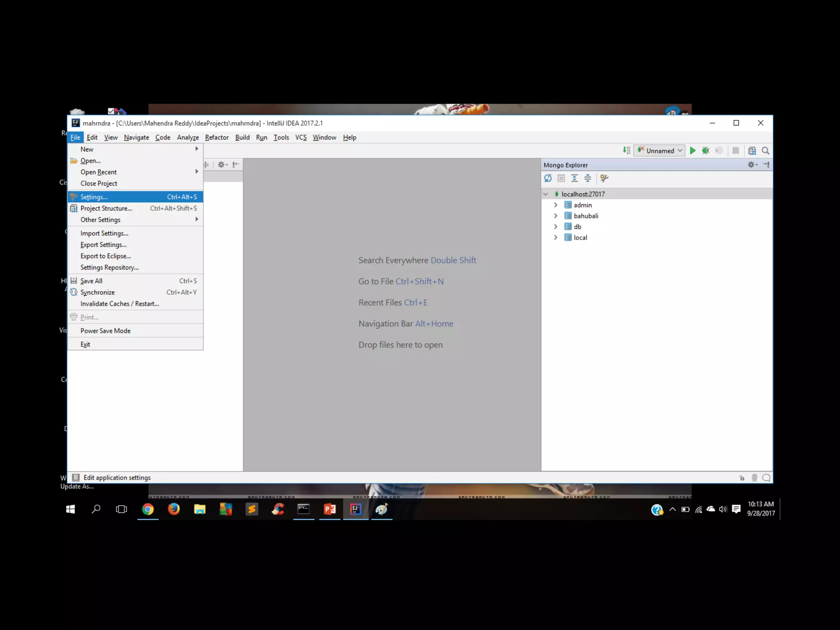
Task: Open Chrome from the Windows taskbar
Action: (x=148, y=509)
